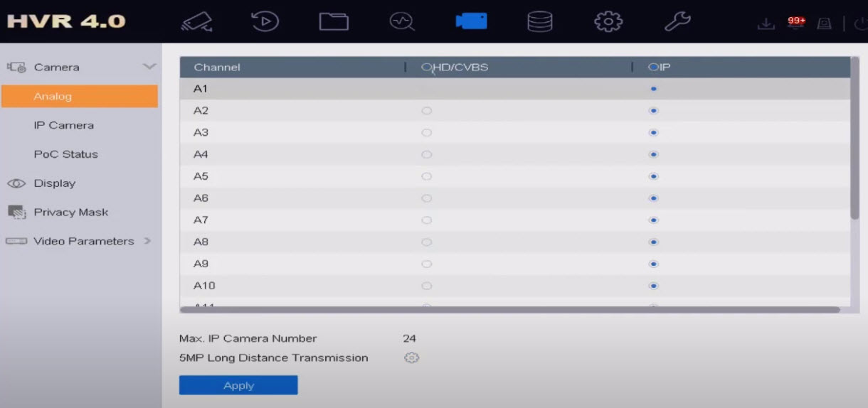Select HD/CVBS for all channels in header
The height and width of the screenshot is (408, 868).
(427, 68)
